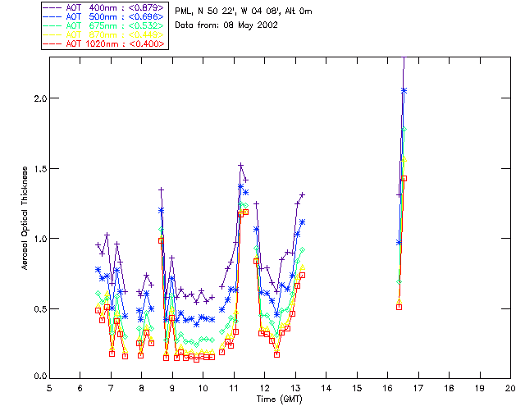Click the AOT 675nm legend entry
Image resolution: width=525 pixels, height=420 pixels.
point(104,25)
